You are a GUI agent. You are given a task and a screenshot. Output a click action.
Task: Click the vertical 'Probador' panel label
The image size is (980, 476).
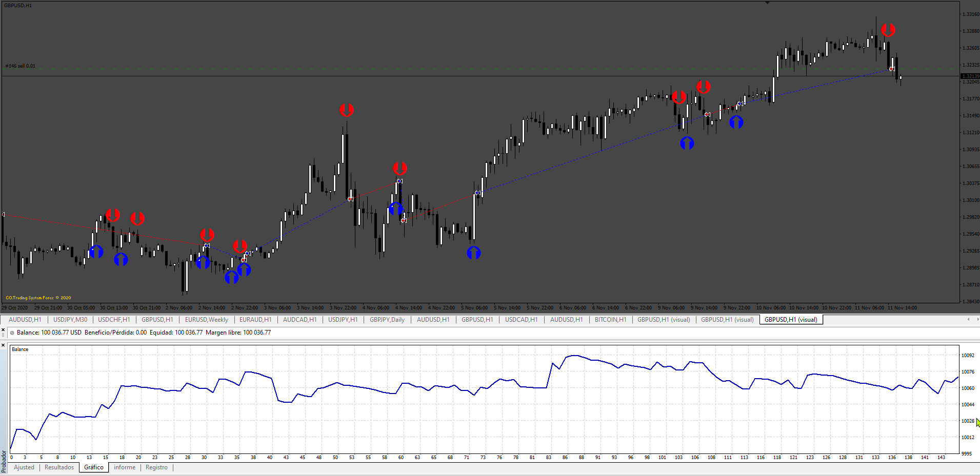(4, 461)
